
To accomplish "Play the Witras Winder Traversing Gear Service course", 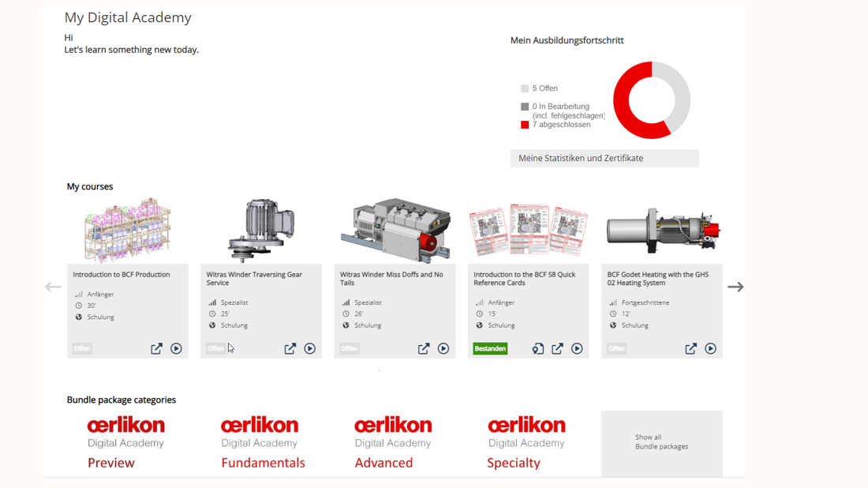I will point(309,348).
